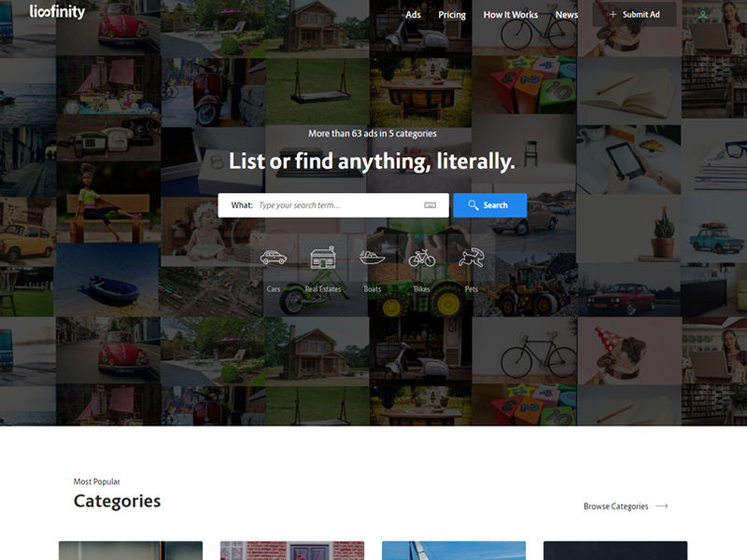
Task: Choose the Boats category icon
Action: point(373,258)
